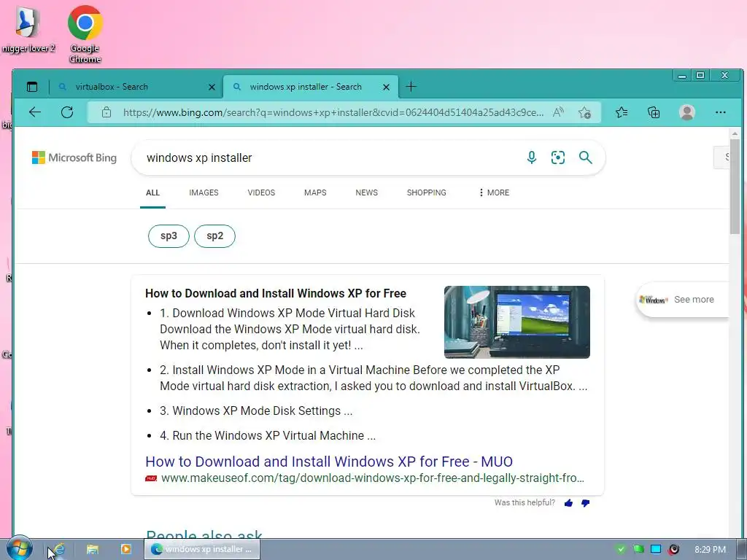Open the Favorites list icon
Screen dimensions: 747x560
622,112
